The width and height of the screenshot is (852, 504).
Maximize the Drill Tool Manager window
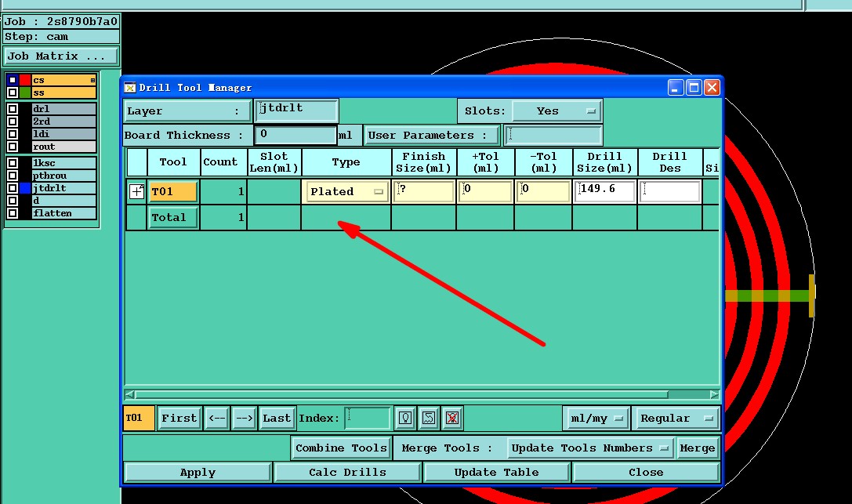pos(694,88)
